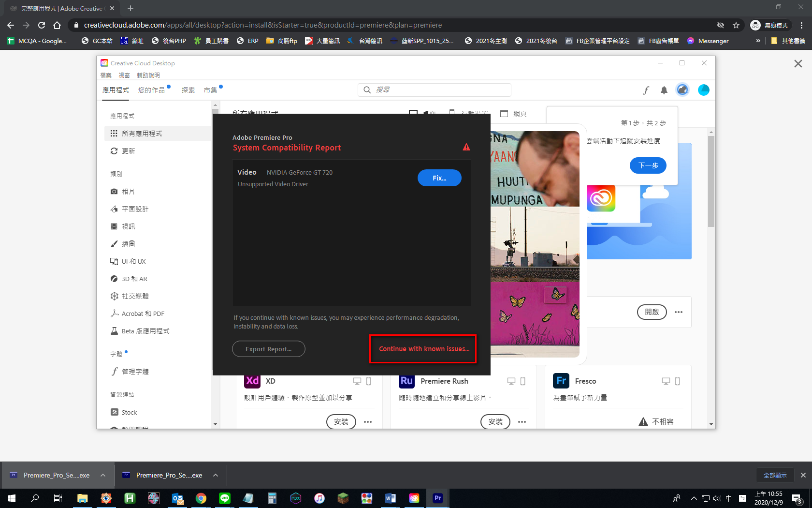The image size is (812, 508).
Task: Switch to 您的作品 tab
Action: (x=151, y=90)
